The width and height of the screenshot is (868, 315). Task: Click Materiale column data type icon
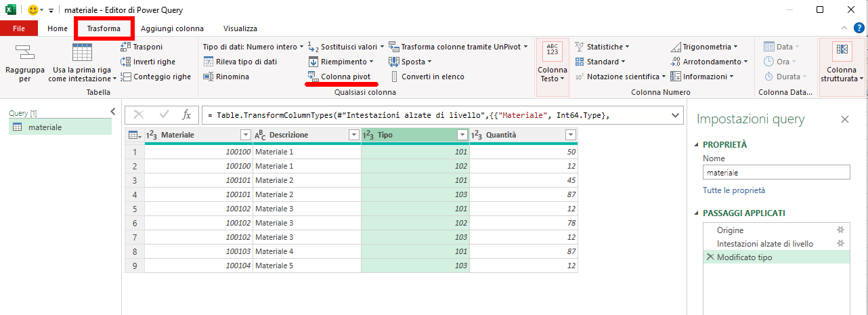[x=152, y=135]
